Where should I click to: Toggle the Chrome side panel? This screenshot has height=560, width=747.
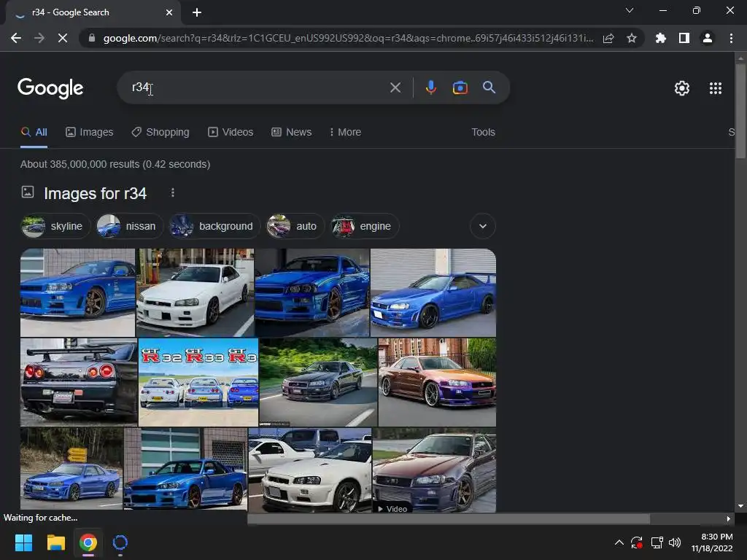click(684, 38)
